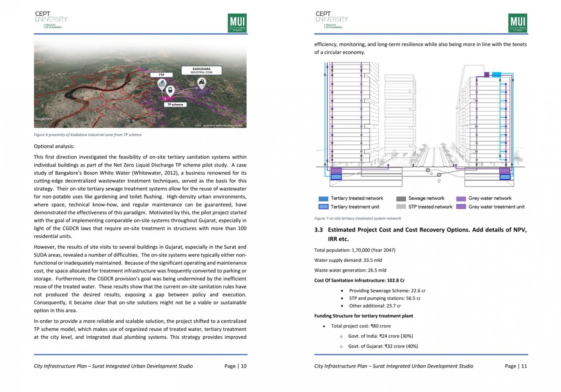Click the page 11 footer document title
The height and width of the screenshot is (392, 561).
[394, 366]
